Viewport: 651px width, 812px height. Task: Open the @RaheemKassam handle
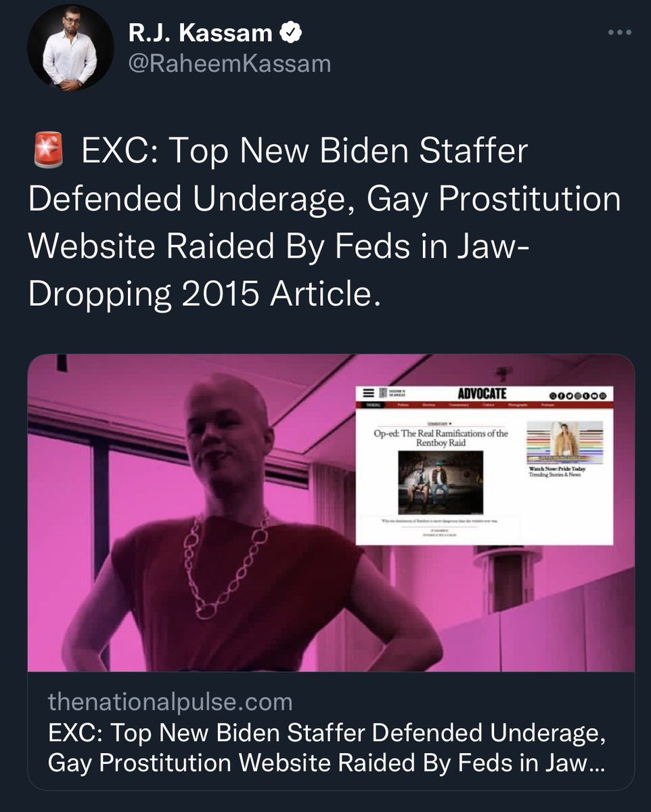(229, 64)
